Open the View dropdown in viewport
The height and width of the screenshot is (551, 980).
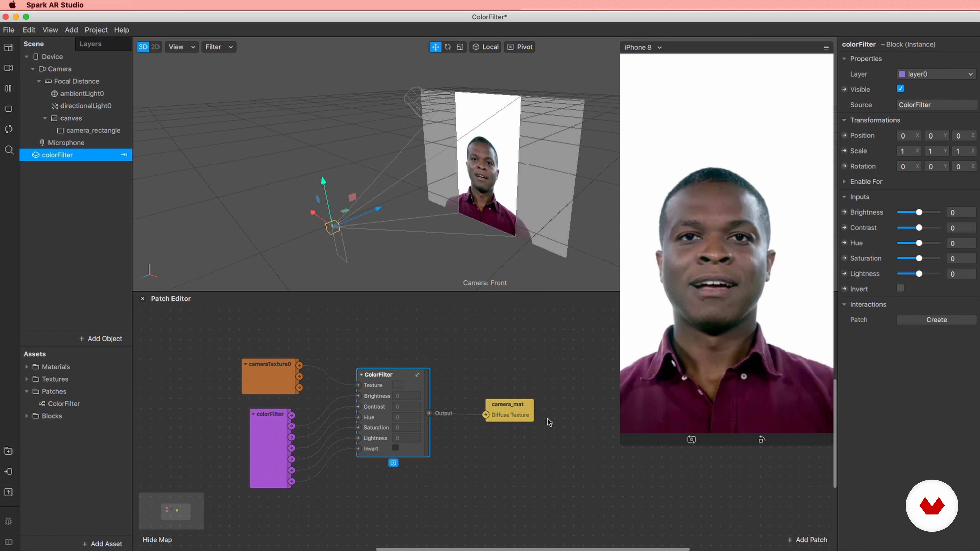pos(181,47)
